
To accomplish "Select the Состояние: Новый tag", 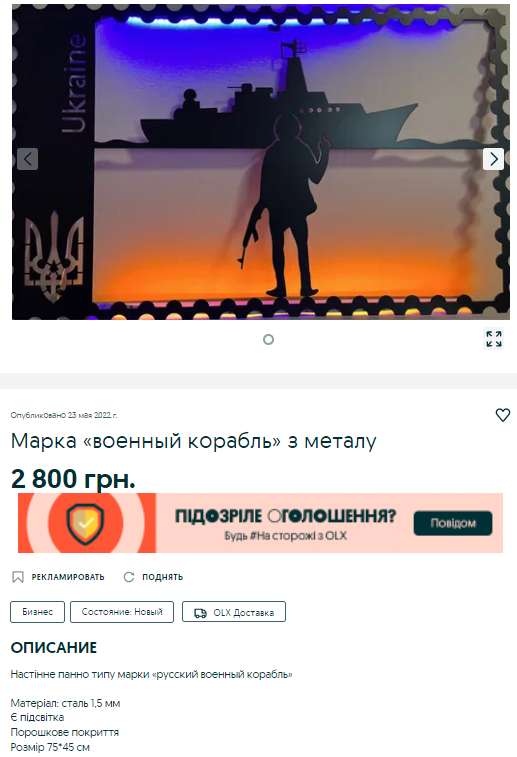I will [122, 612].
